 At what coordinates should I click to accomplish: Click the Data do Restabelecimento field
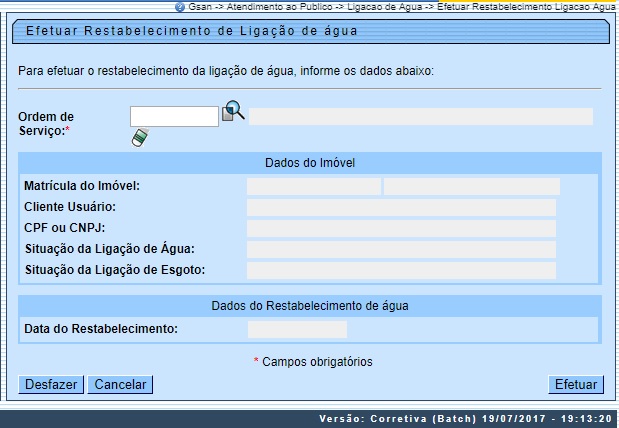tap(297, 329)
